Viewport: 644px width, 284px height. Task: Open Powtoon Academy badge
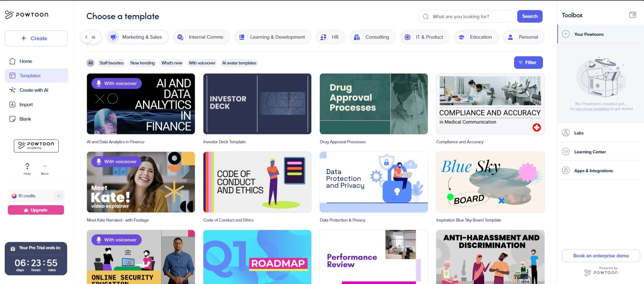tap(36, 146)
